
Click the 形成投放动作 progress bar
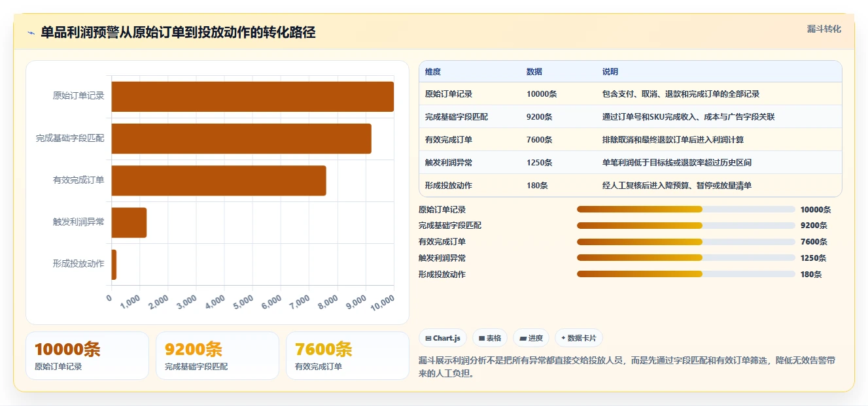point(686,275)
